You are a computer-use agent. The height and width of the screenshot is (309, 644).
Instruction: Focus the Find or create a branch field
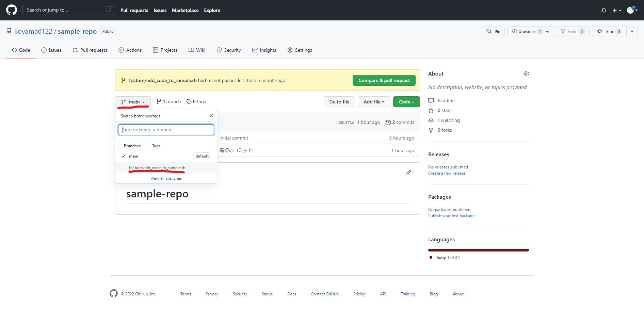166,130
